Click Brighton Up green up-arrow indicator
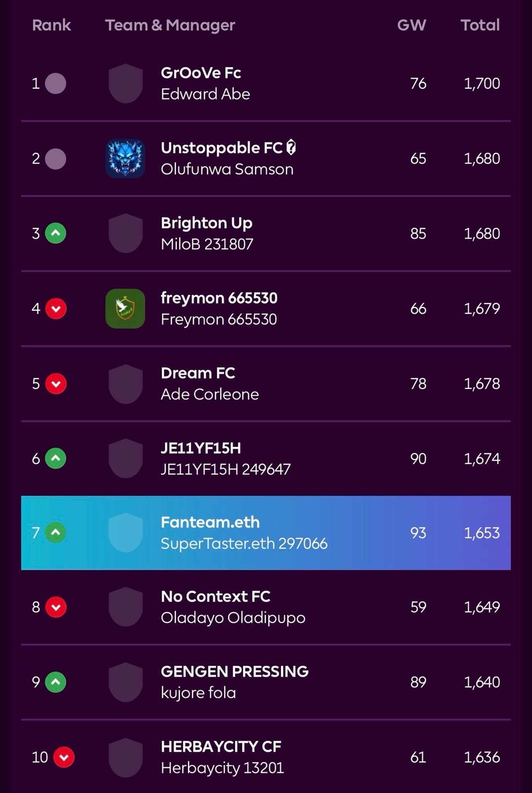Viewport: 532px width, 793px height. tap(55, 233)
